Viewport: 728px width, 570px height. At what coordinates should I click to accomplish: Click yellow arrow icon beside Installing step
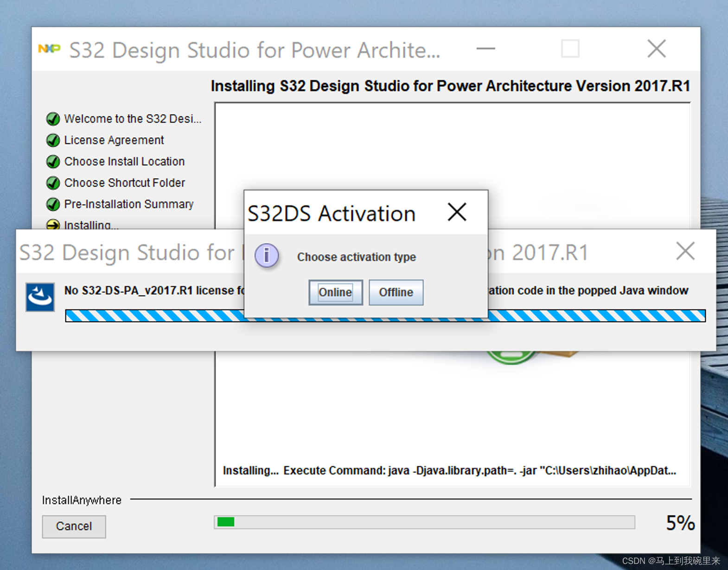point(53,225)
